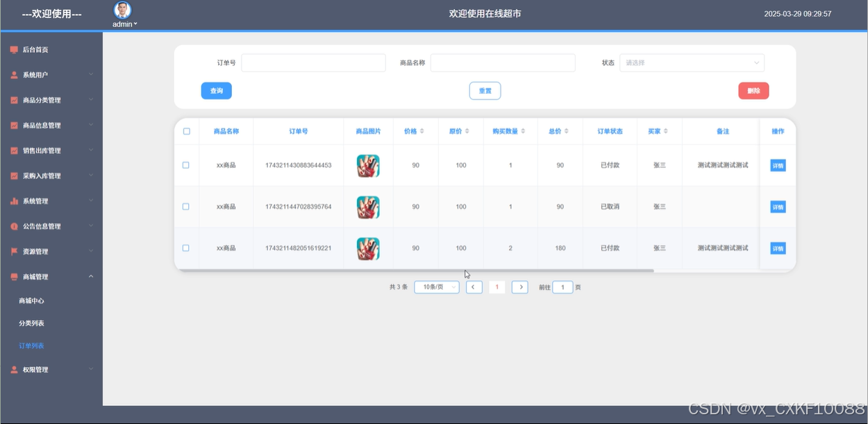Expand 商品分类管理 menu chevron
This screenshot has height=424, width=868.
point(91,100)
